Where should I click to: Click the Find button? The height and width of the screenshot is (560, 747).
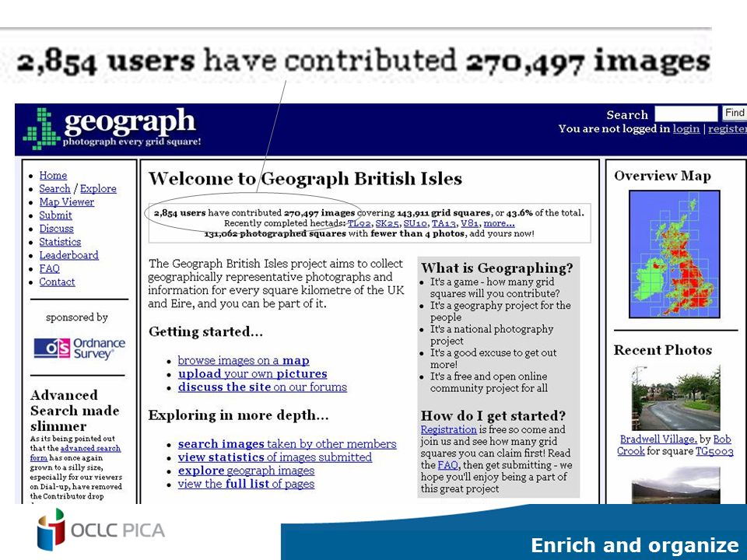tap(734, 114)
